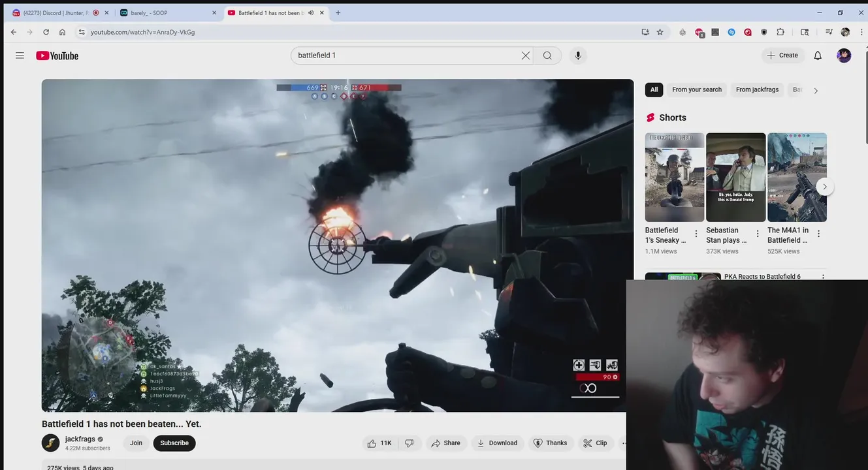Image resolution: width=868 pixels, height=470 pixels.
Task: Open 'Battlefield 1's Sneaky' Short thumbnail
Action: pos(675,178)
